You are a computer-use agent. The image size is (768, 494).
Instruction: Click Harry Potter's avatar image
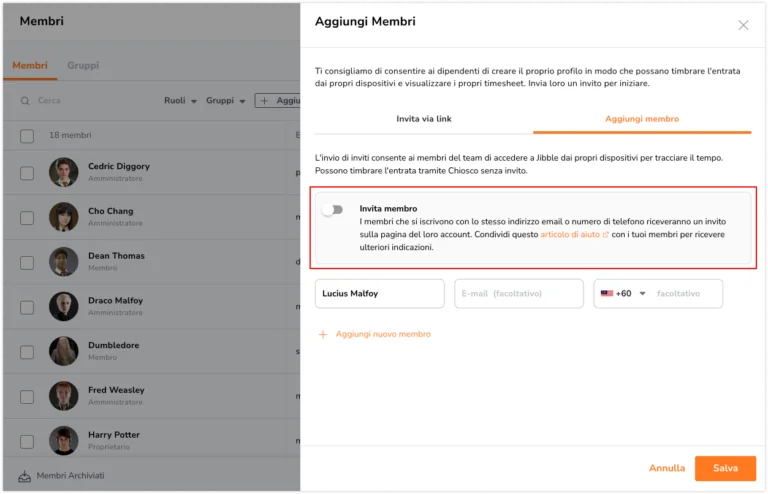tap(64, 440)
